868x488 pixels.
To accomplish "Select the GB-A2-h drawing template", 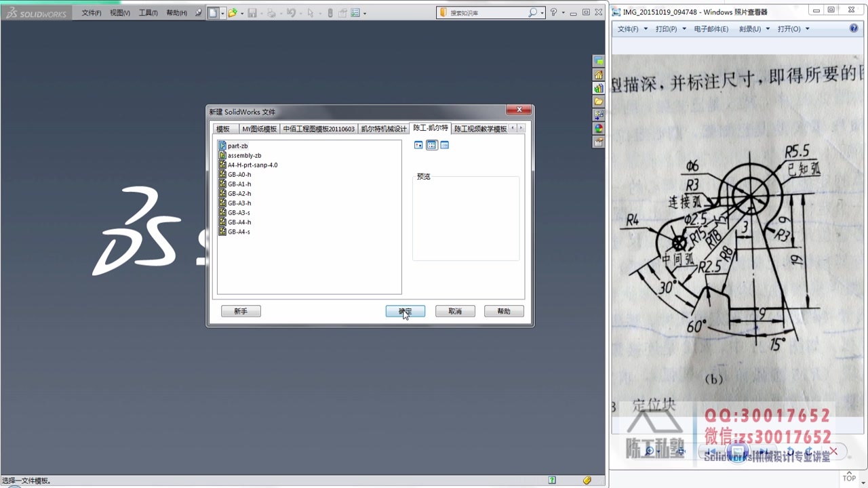I will coord(235,193).
